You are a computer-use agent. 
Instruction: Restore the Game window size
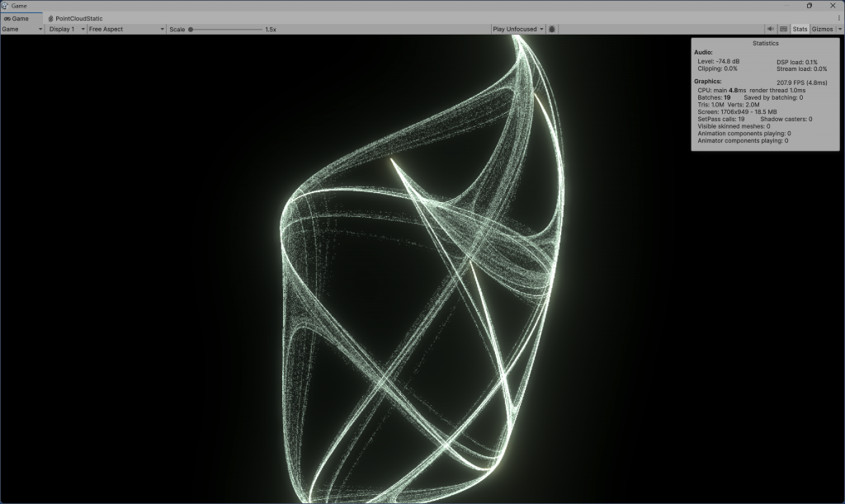coord(809,6)
